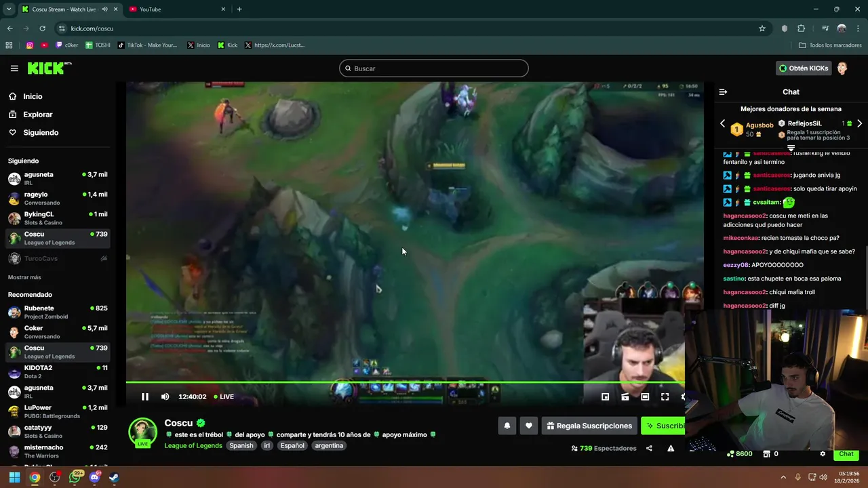Collapse the chat panel
The height and width of the screenshot is (488, 868).
point(723,91)
